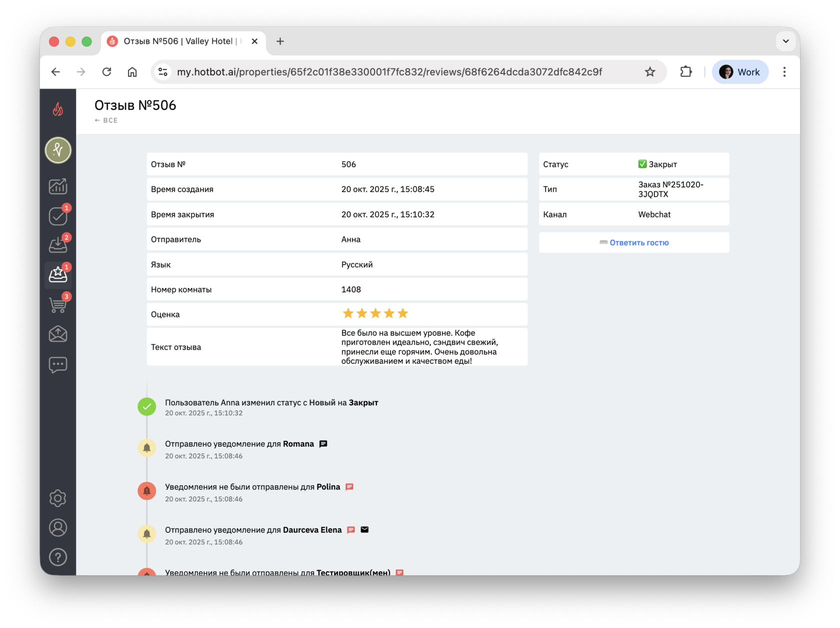Close the Отзыв №506 browser tab

[x=254, y=41]
